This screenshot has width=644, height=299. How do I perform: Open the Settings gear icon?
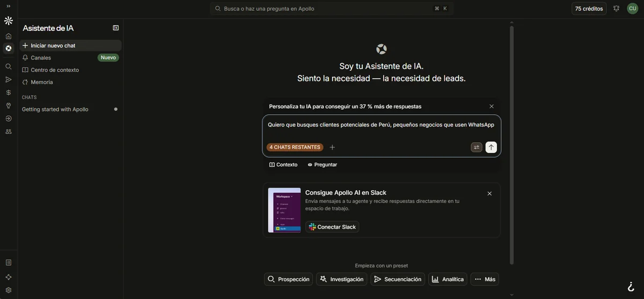[8, 290]
